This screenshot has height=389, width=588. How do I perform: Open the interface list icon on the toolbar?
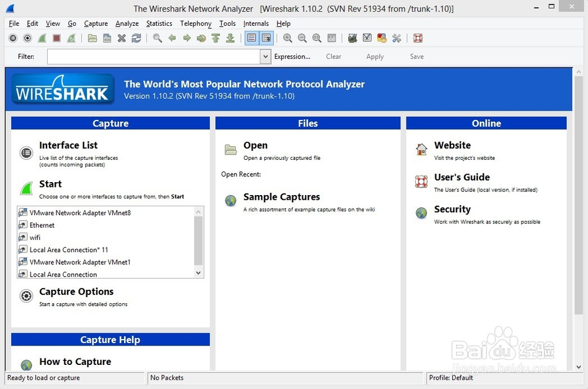coord(13,38)
